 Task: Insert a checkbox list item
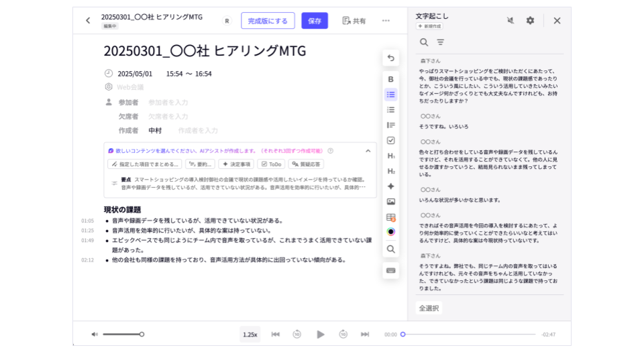pyautogui.click(x=391, y=140)
